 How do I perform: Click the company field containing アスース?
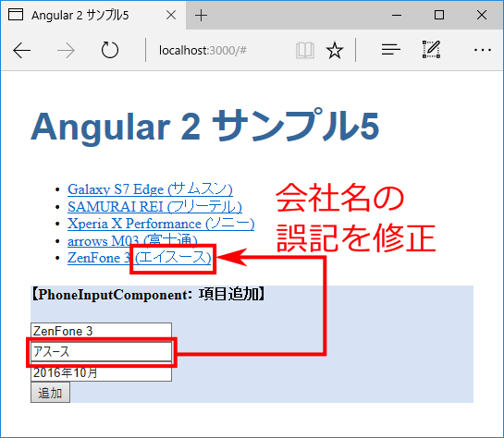101,352
